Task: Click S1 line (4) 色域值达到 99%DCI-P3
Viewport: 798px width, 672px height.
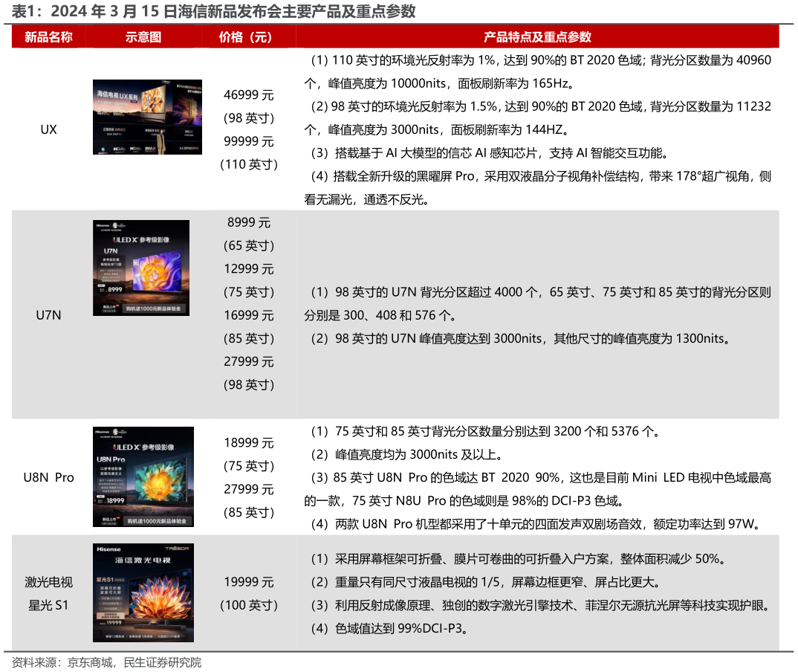Action: [390, 629]
